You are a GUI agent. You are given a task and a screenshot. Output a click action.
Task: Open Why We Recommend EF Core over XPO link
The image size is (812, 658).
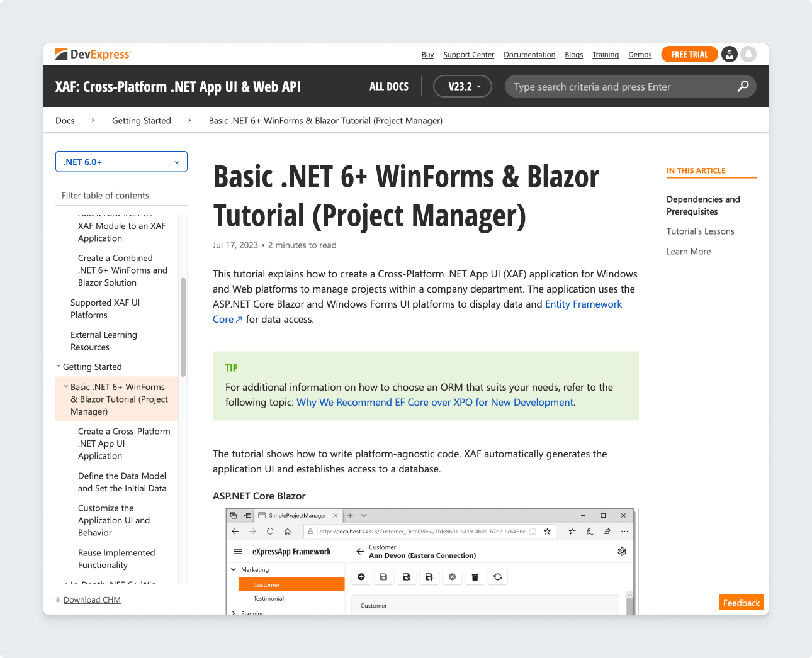435,403
